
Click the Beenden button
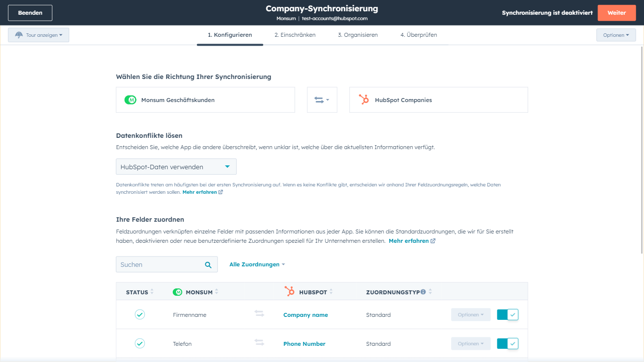(30, 13)
